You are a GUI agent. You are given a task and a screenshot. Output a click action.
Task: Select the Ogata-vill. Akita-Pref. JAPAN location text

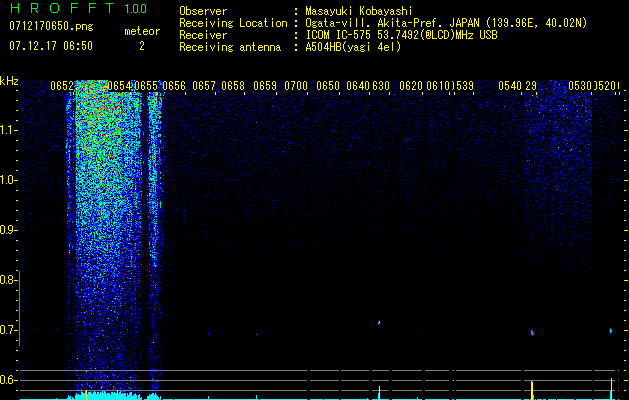click(446, 23)
